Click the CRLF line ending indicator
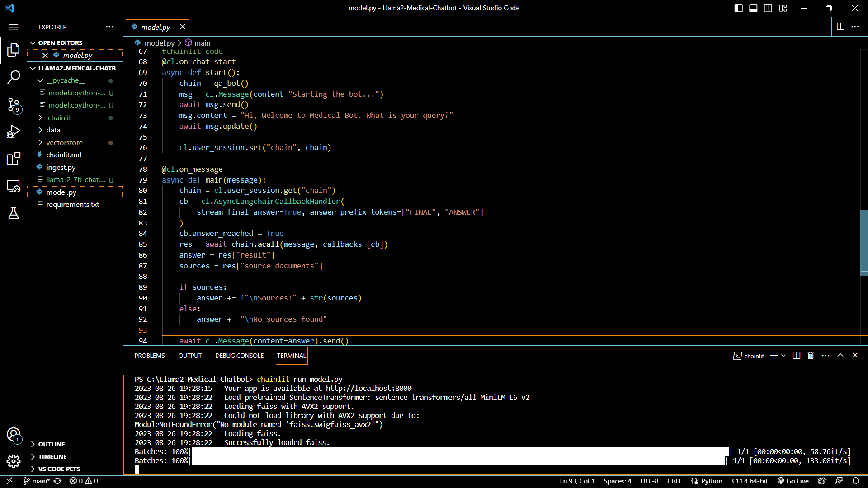The image size is (868, 488). tap(675, 481)
